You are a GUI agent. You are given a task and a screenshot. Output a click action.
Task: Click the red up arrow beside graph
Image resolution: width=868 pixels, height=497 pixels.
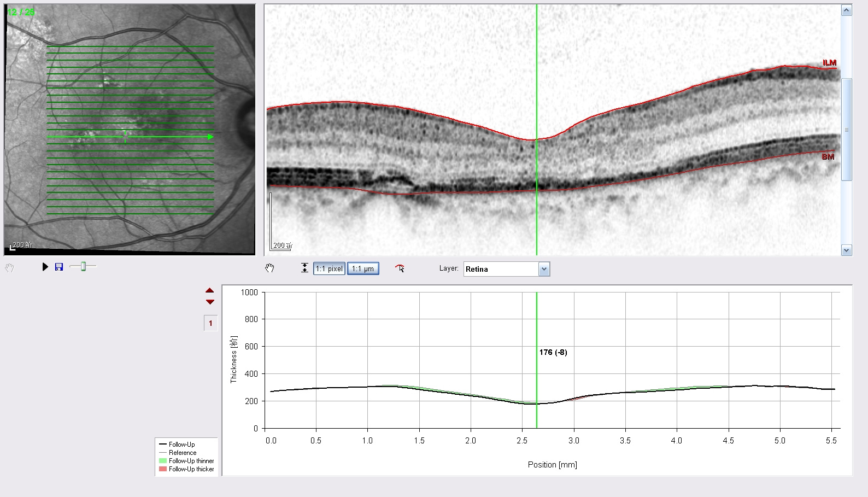[x=210, y=290]
